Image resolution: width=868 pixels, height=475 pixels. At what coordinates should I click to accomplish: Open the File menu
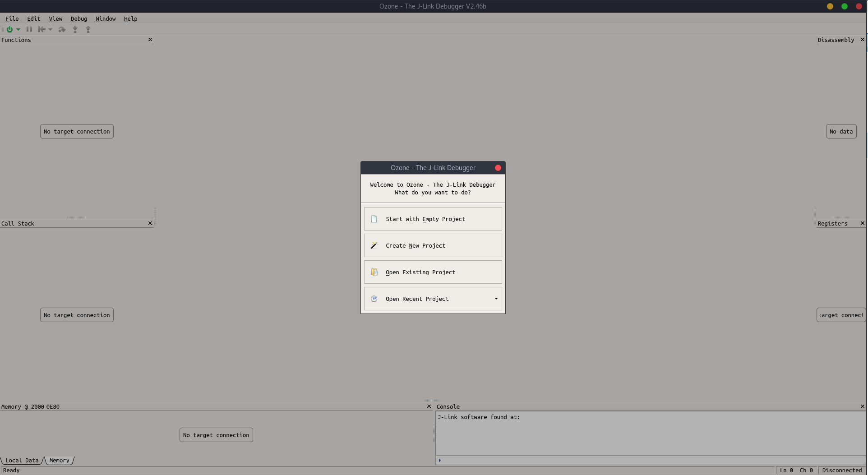tap(12, 19)
